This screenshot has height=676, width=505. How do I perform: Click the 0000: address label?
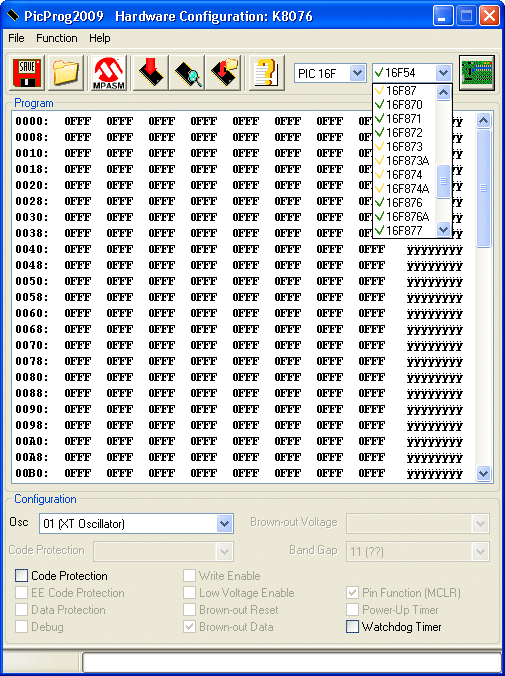point(32,121)
